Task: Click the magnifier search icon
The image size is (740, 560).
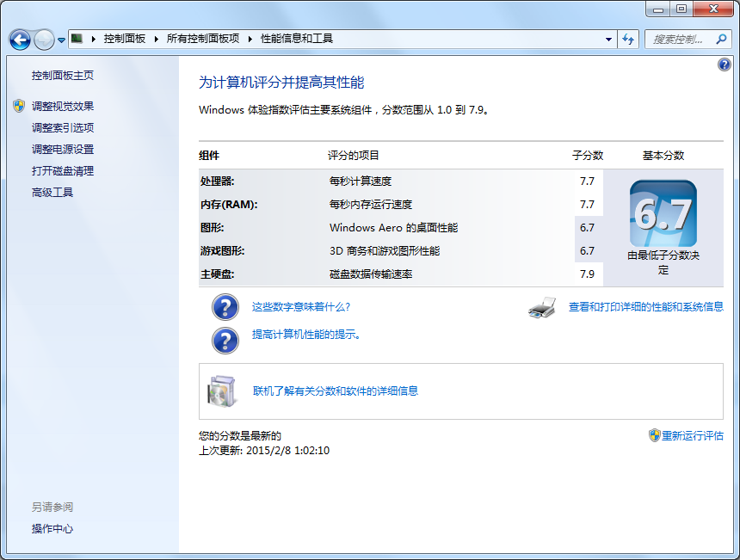Action: [722, 40]
